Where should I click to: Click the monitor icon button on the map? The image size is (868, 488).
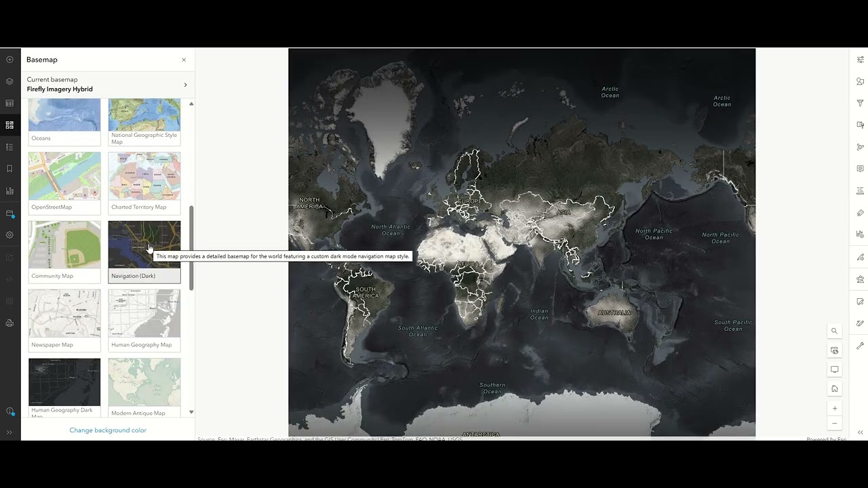(x=835, y=369)
